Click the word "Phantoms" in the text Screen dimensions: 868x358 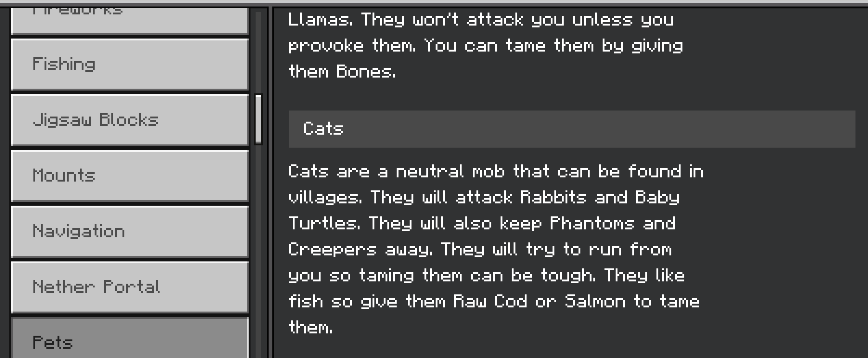tap(592, 224)
